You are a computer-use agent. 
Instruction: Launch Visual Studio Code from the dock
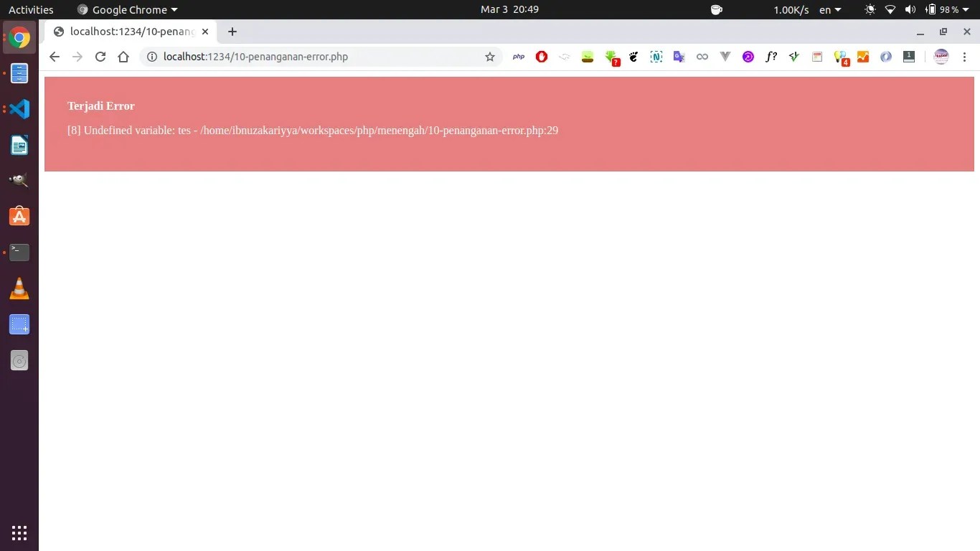[x=19, y=108]
